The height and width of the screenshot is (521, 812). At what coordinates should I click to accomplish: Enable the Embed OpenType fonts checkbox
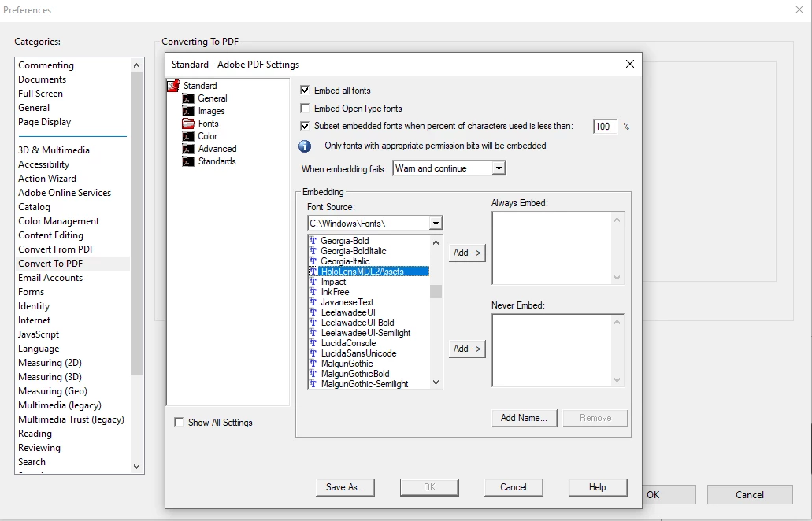305,108
